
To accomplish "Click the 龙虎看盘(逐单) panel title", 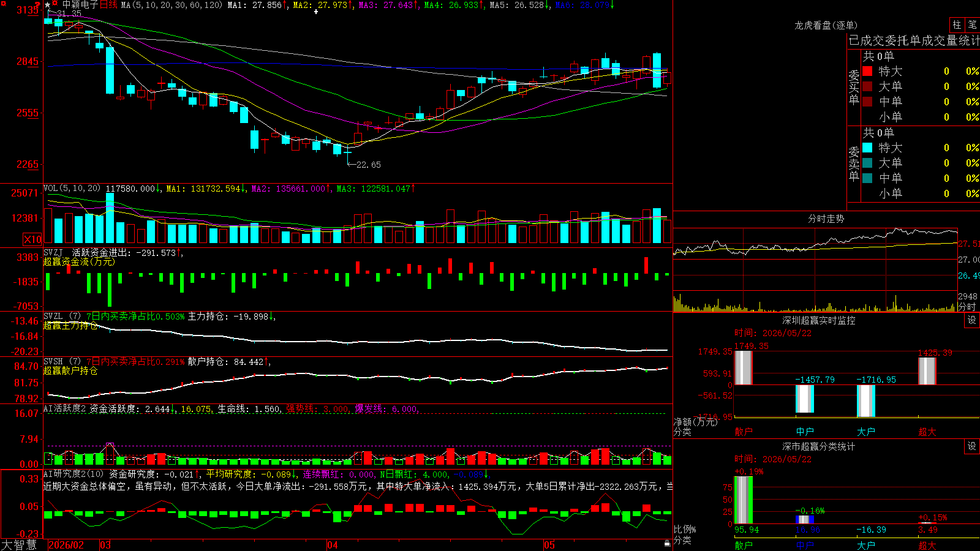I will click(x=826, y=25).
